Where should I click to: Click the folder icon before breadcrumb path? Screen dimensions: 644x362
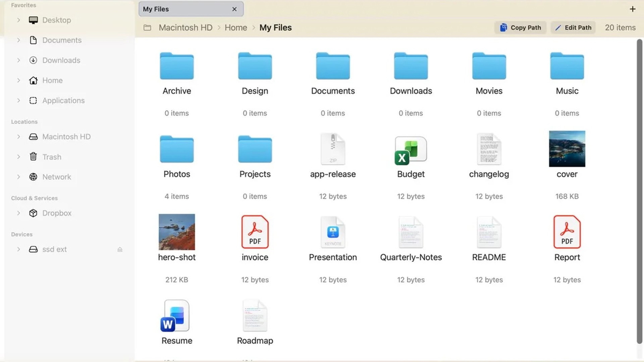tap(147, 27)
